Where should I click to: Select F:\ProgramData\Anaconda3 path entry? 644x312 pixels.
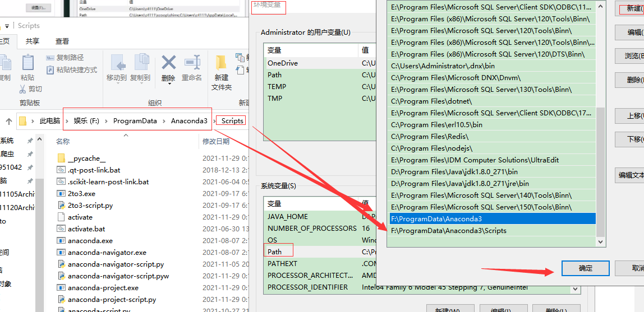pyautogui.click(x=493, y=218)
